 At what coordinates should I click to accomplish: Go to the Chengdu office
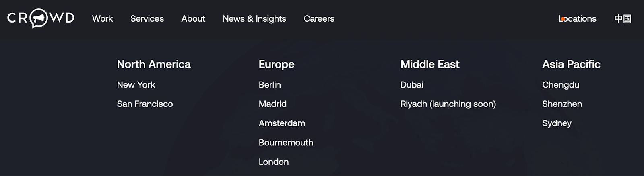(x=561, y=85)
